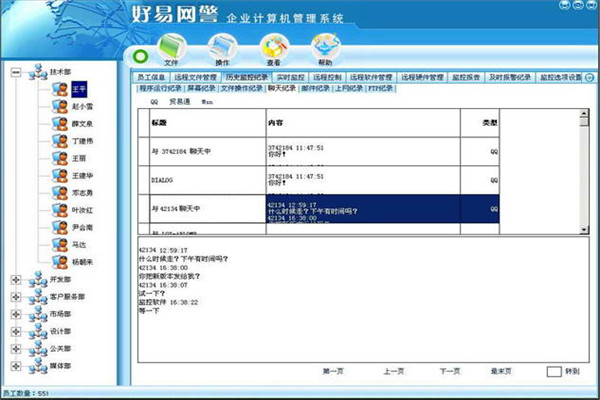Viewport: 600px width, 400px height.
Task: Click the employee icon next to 王平
Action: (60, 89)
